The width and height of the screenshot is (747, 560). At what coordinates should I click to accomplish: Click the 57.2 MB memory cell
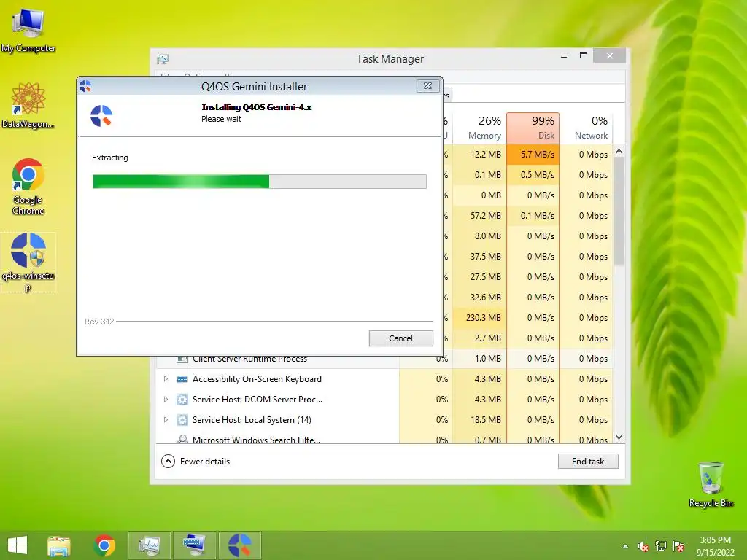tap(479, 216)
